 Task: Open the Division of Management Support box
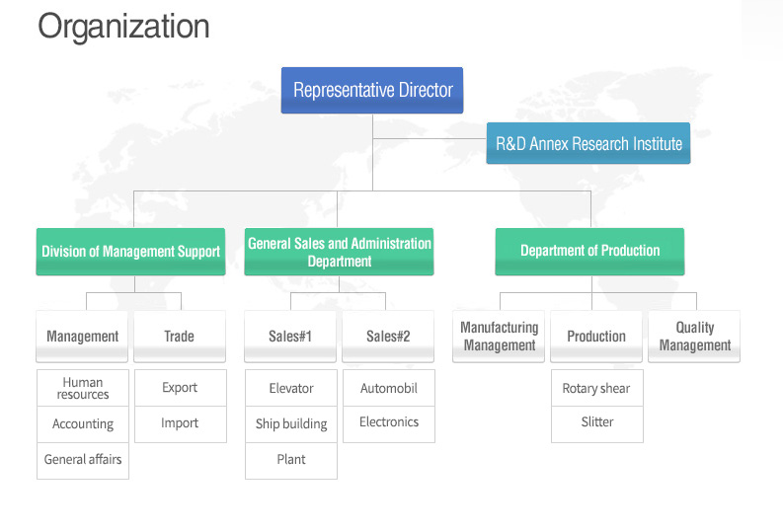(x=131, y=252)
